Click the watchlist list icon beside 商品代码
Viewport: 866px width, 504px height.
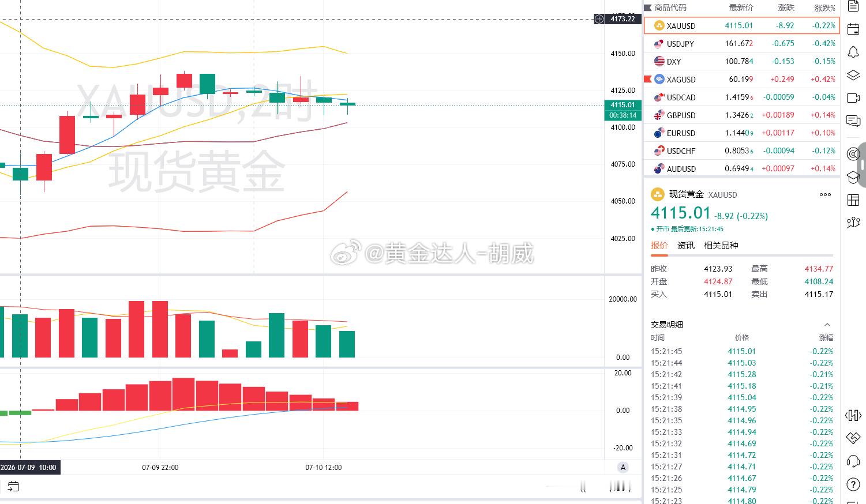coord(648,7)
